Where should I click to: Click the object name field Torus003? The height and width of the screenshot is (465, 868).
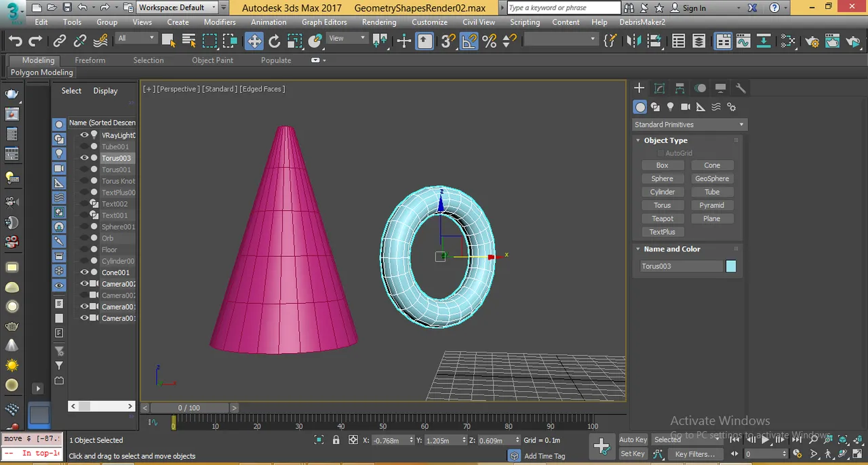click(682, 266)
